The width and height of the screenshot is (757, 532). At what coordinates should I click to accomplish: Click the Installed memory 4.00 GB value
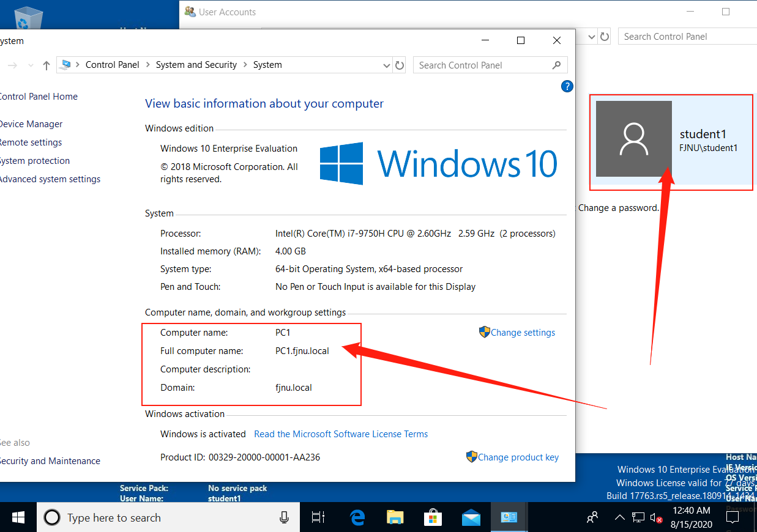pyautogui.click(x=291, y=251)
